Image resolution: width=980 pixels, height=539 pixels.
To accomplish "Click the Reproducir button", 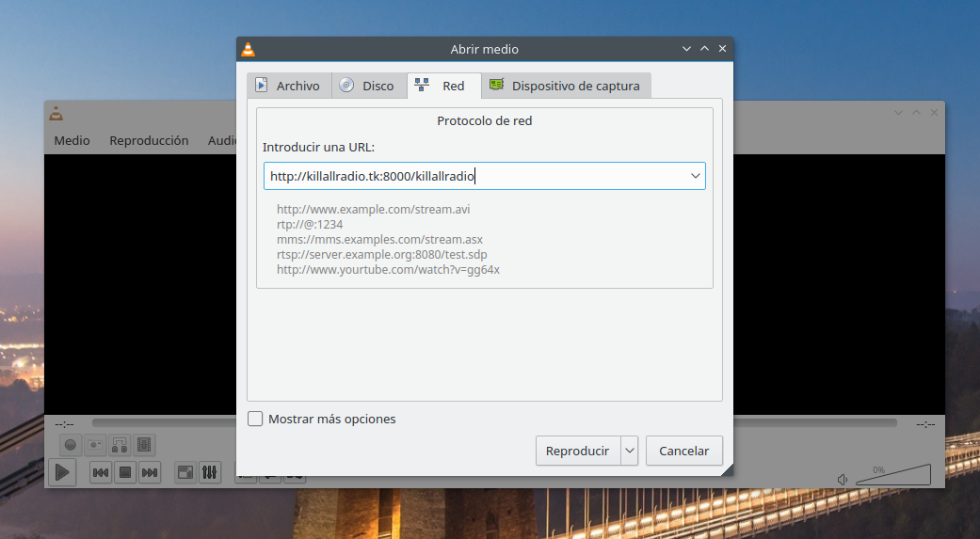I will click(578, 451).
